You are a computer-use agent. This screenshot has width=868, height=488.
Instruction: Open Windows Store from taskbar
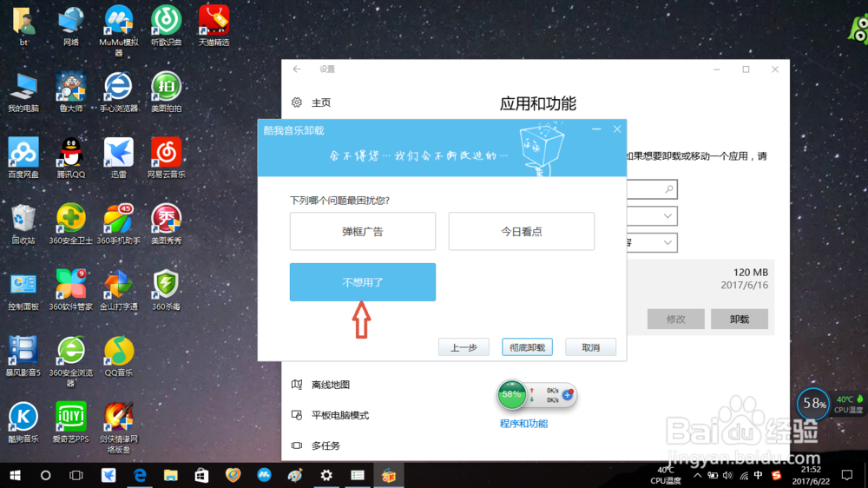tap(201, 475)
